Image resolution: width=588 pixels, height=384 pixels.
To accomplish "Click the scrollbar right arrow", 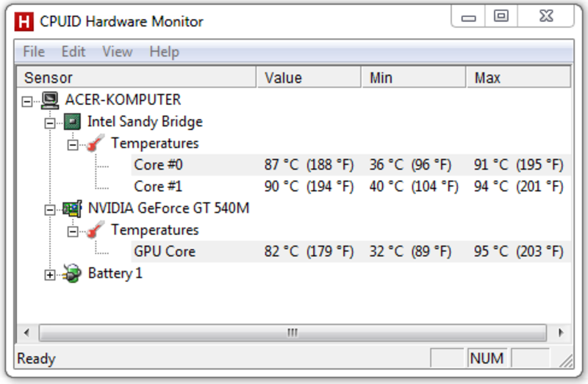I will coord(561,333).
